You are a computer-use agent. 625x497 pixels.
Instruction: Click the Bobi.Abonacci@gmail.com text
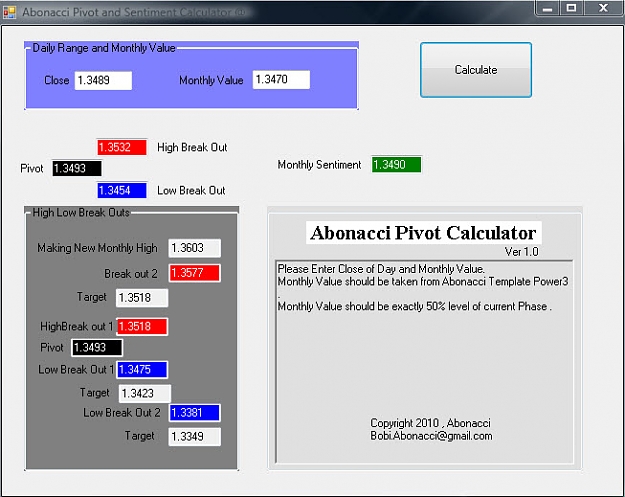(x=431, y=436)
